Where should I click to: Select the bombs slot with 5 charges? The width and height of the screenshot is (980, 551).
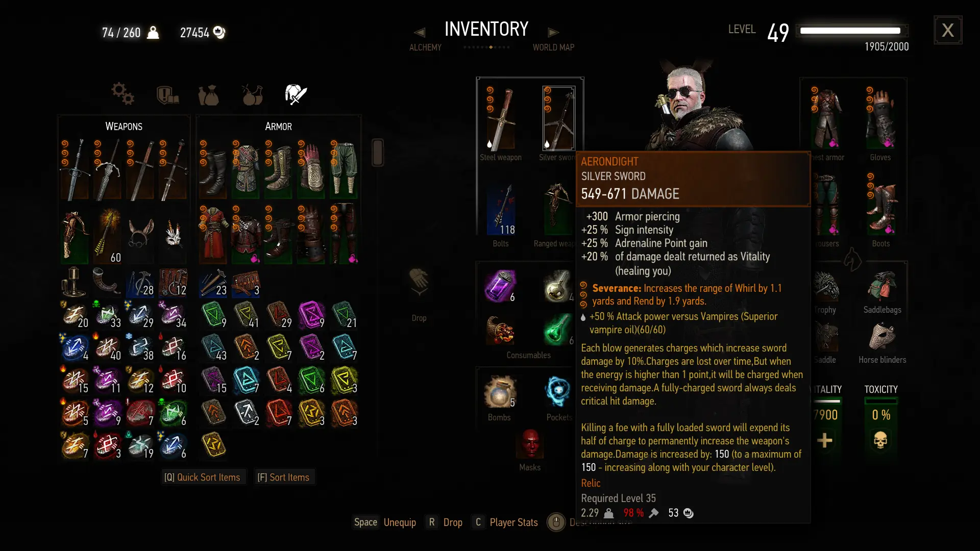(500, 392)
